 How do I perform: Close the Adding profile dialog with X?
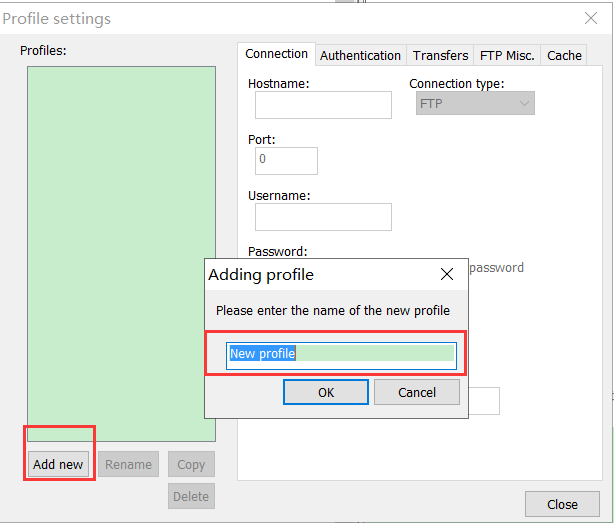[x=447, y=274]
